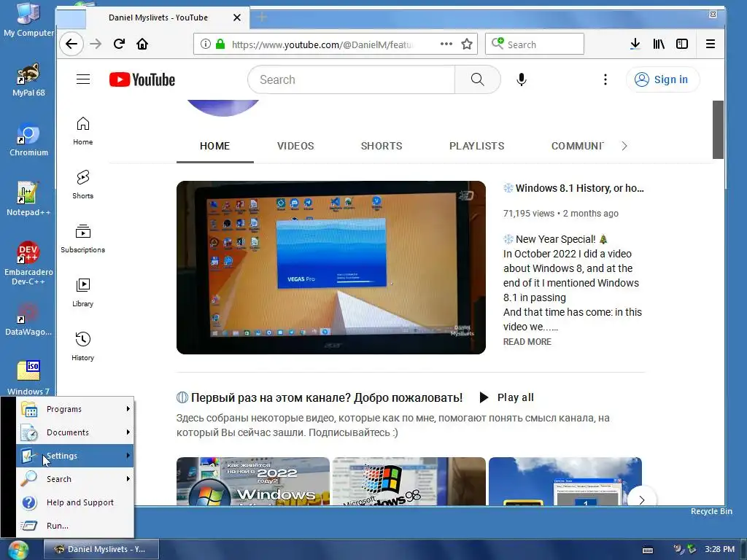747x560 pixels.
Task: Open Run... from Start menu
Action: pos(75,526)
